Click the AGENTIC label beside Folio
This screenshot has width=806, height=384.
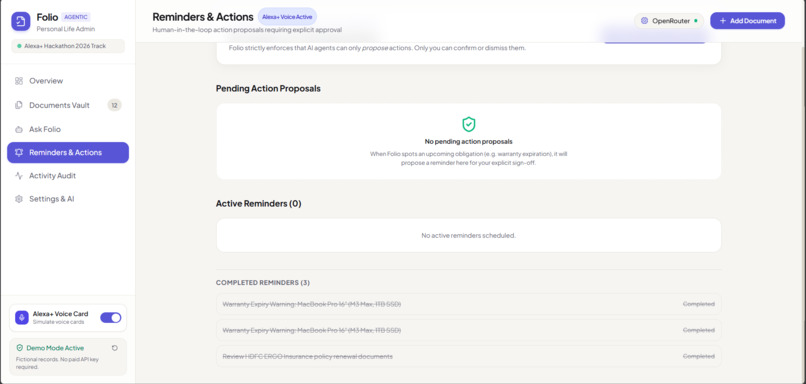76,17
